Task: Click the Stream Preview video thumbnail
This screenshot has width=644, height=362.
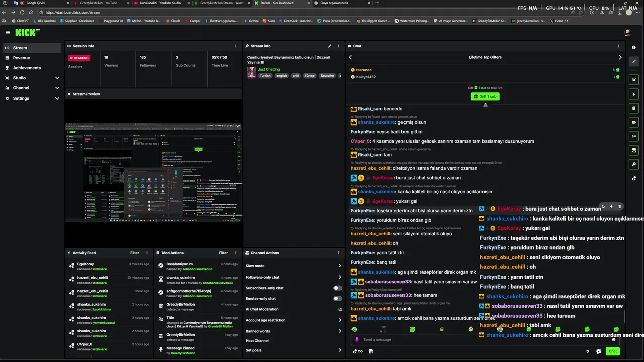Action: [x=153, y=172]
